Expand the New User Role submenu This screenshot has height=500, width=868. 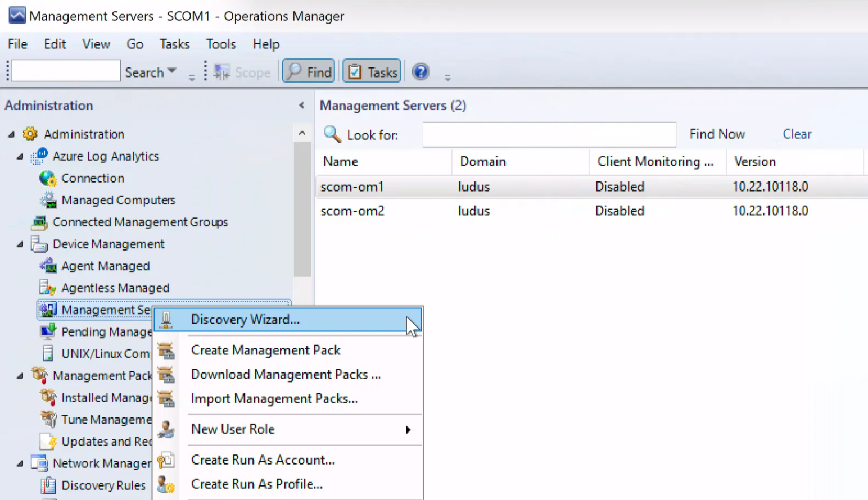pyautogui.click(x=408, y=430)
